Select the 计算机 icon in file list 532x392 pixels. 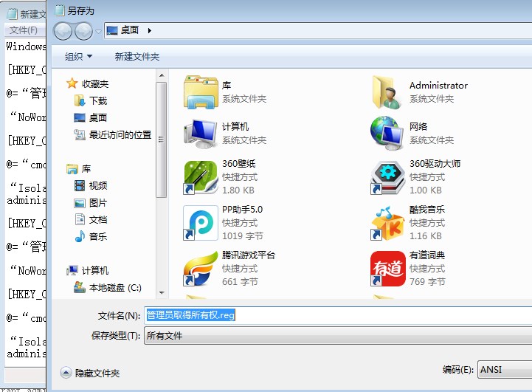point(201,134)
